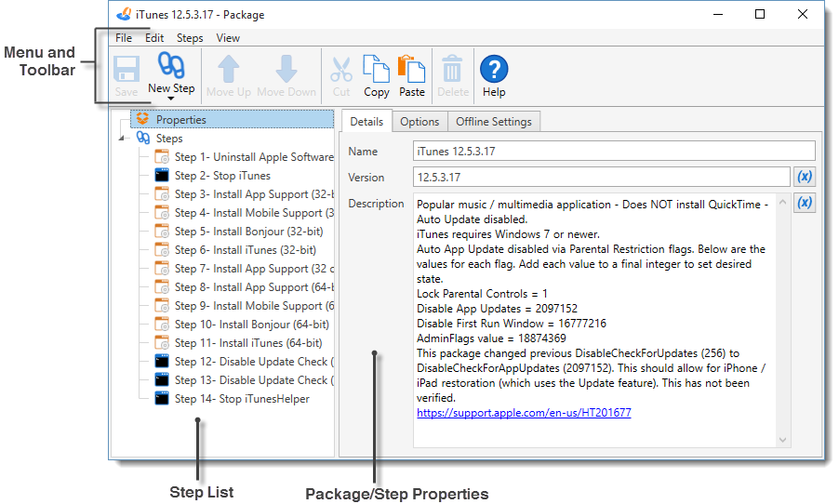Click the Step 4 Install Mobile Support icon

click(162, 213)
